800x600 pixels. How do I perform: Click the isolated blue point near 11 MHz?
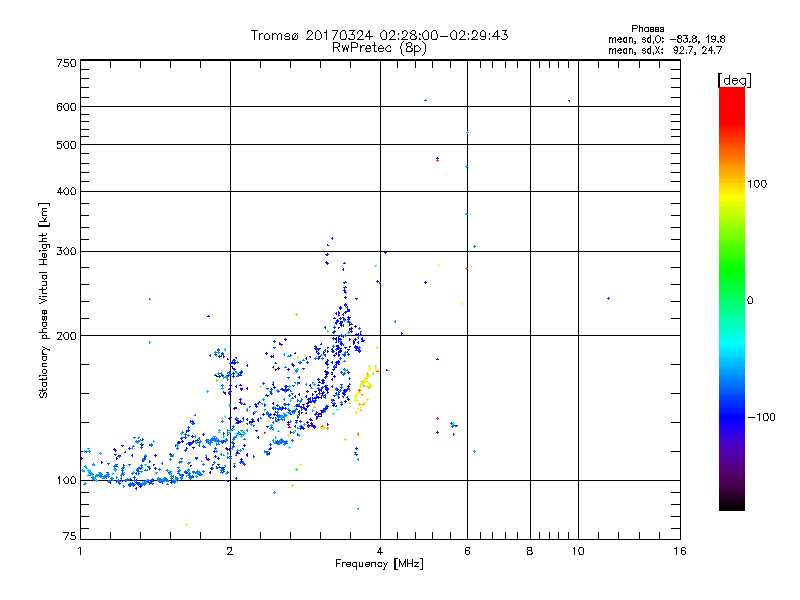608,298
